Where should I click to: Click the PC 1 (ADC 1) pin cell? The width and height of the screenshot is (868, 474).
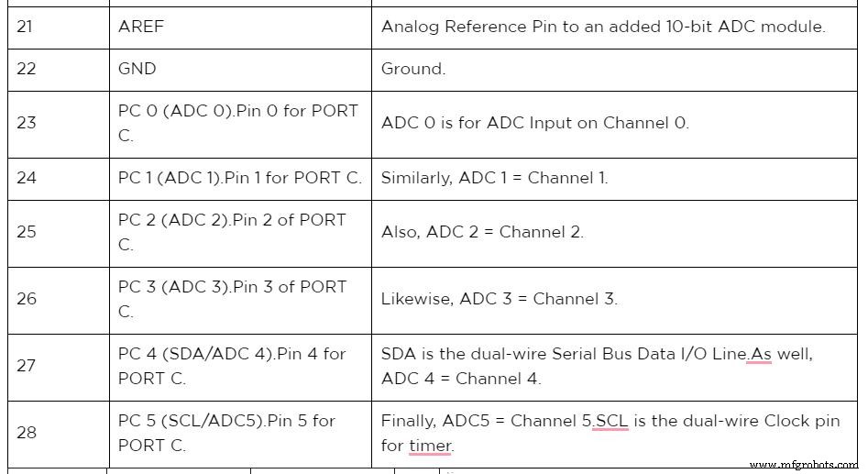point(240,178)
